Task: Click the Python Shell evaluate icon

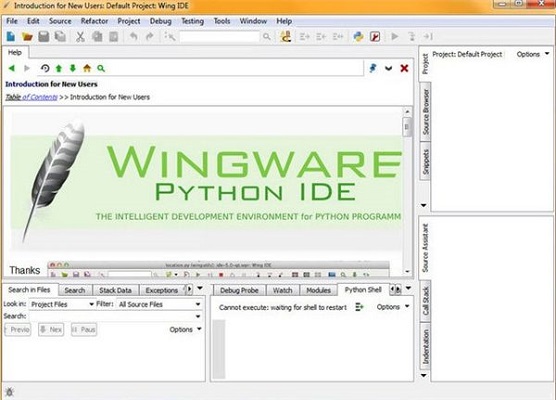Action: 360,307
